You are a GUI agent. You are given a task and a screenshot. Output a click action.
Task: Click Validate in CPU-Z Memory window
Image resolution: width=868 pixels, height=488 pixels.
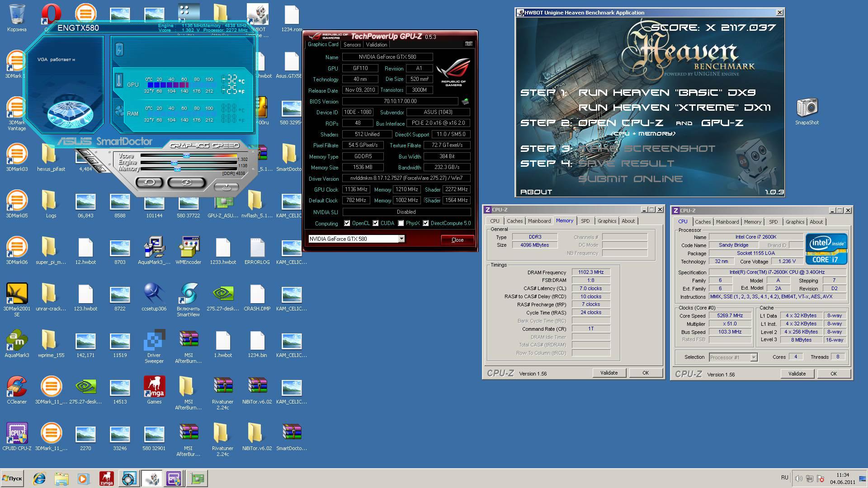pyautogui.click(x=609, y=373)
